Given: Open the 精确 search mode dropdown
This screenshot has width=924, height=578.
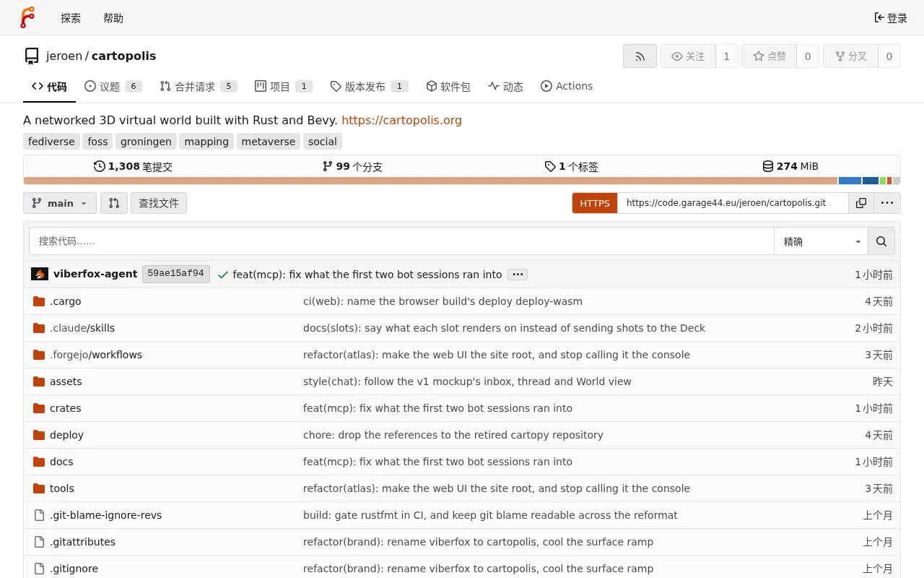Looking at the screenshot, I should 821,241.
